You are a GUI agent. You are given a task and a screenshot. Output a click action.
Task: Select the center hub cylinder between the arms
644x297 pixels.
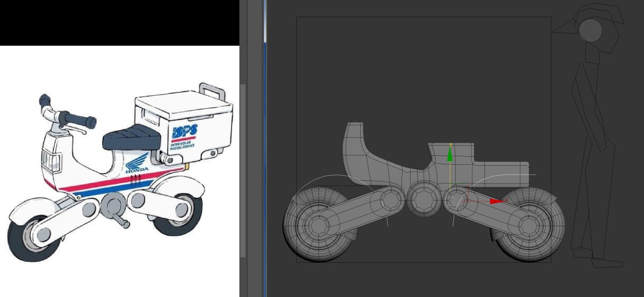[424, 199]
